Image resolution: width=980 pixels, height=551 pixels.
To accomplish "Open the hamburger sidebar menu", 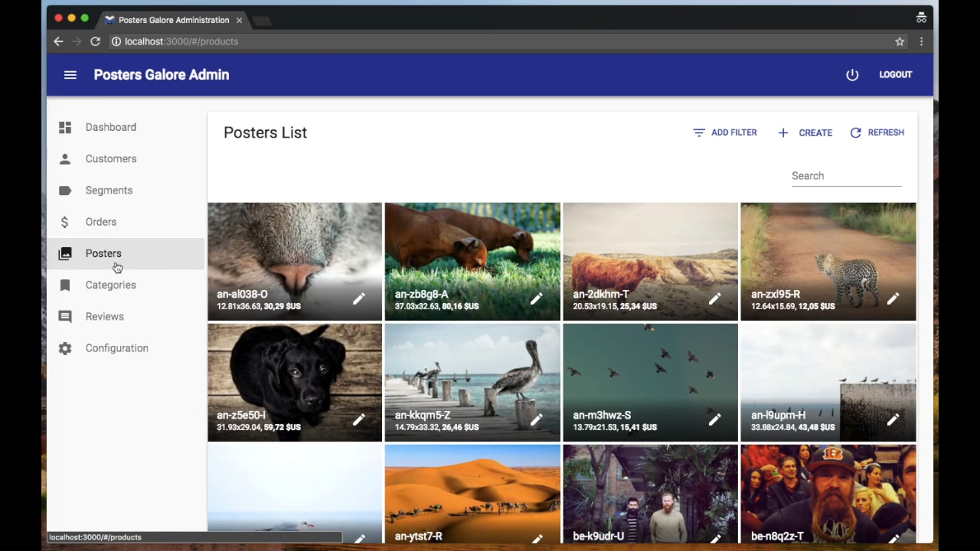I will tap(70, 75).
